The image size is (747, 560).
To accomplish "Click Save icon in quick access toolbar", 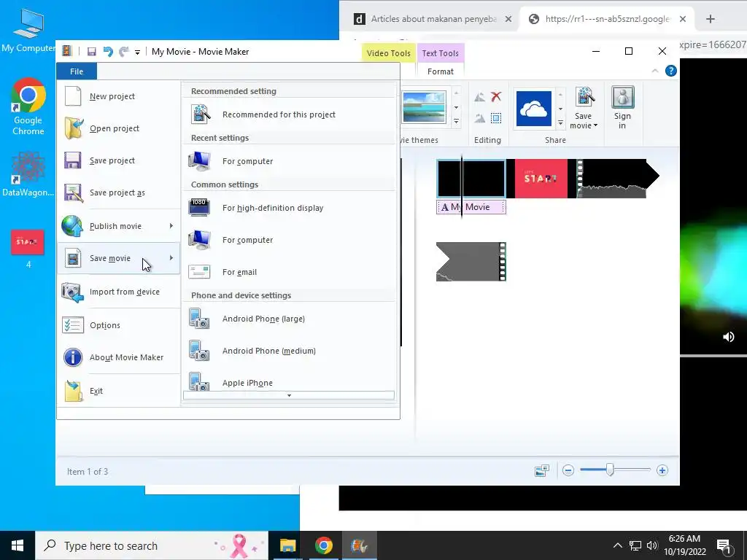I will coord(92,52).
